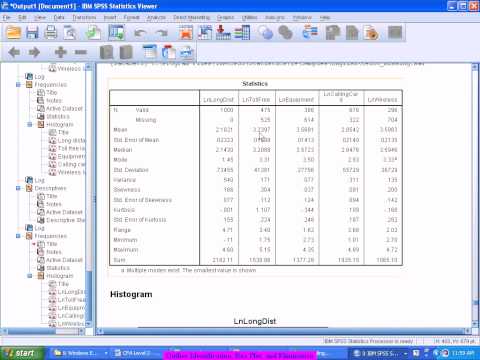Click the Go to Variable icon

point(223,33)
